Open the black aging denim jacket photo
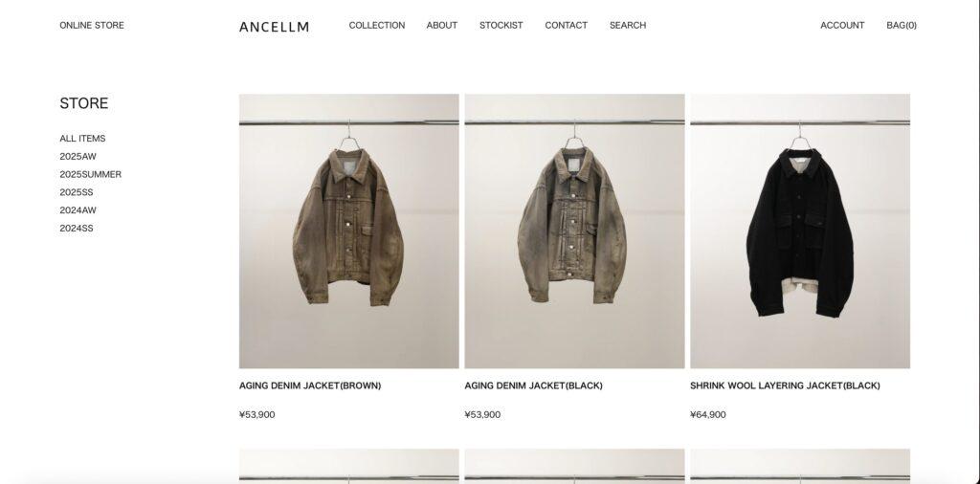 [x=574, y=231]
